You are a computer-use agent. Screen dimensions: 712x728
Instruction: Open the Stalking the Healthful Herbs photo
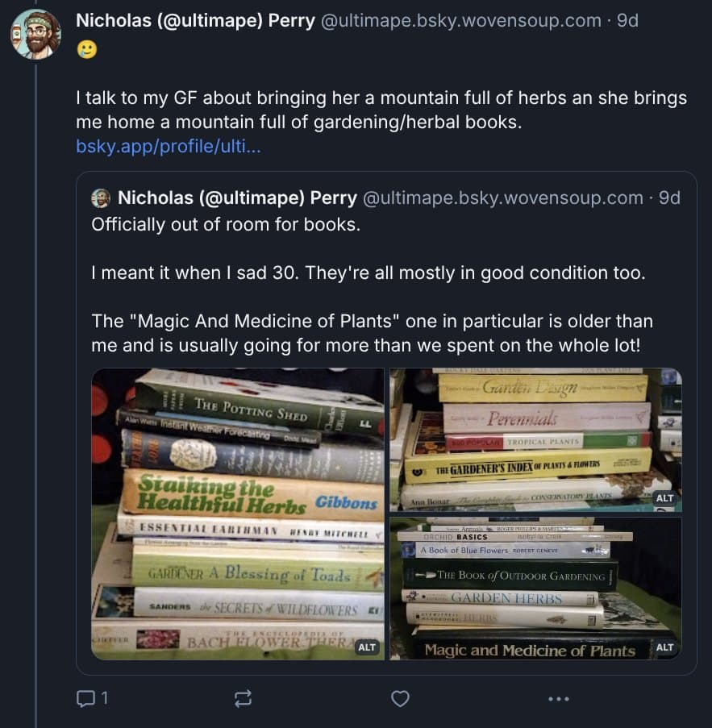(x=238, y=514)
